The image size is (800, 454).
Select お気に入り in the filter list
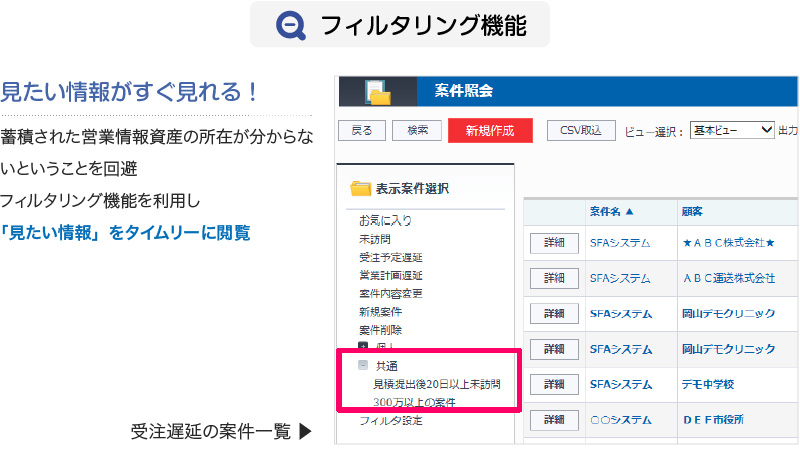(385, 221)
